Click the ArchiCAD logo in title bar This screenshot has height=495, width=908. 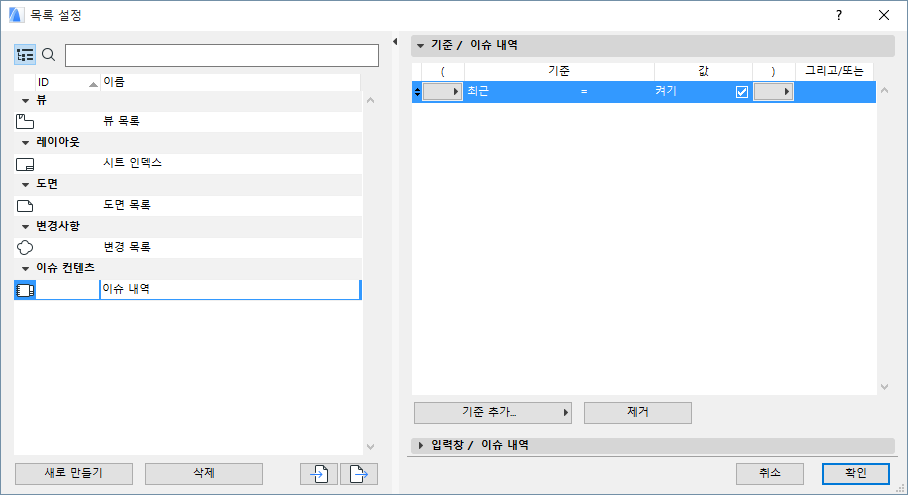(16, 15)
